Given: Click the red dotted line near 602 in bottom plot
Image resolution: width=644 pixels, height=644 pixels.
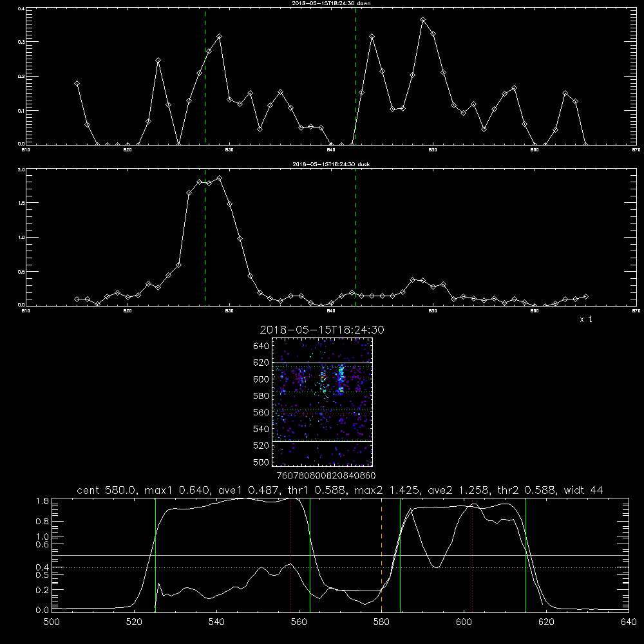Looking at the screenshot, I should pyautogui.click(x=472, y=555).
